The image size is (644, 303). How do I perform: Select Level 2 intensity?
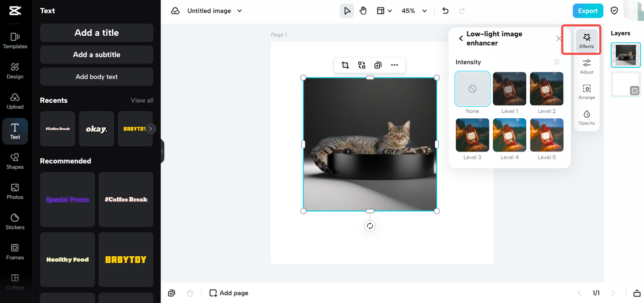click(x=547, y=89)
